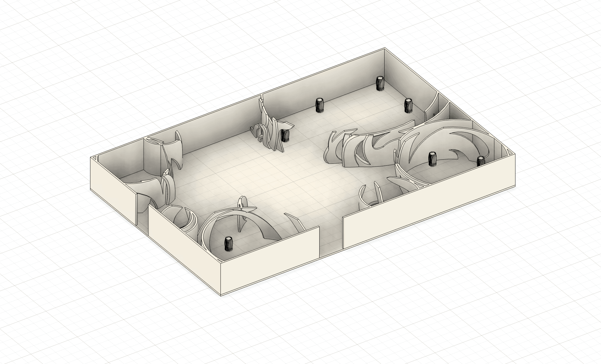Select the dark cylinder at the back wall center
The image size is (601, 364).
point(320,106)
